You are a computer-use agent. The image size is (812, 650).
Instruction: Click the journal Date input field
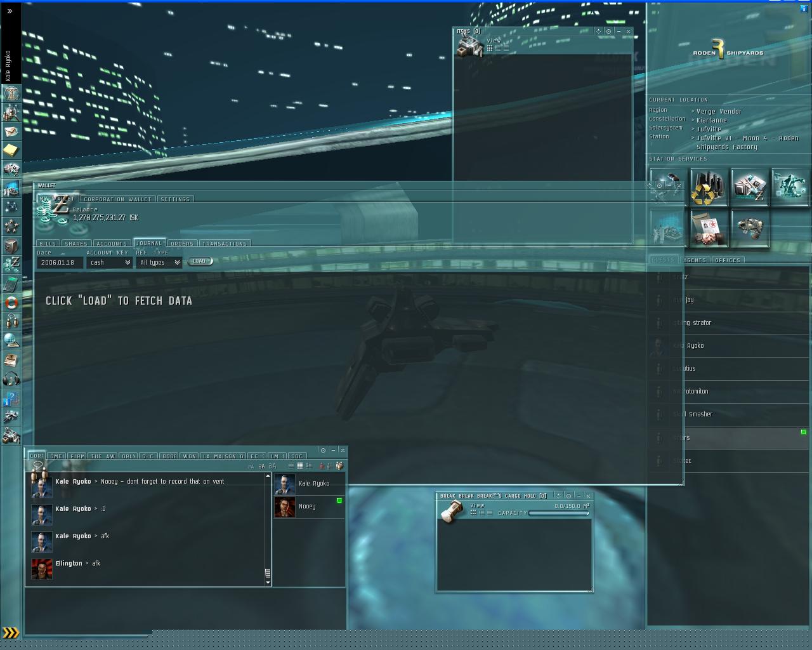tap(60, 262)
